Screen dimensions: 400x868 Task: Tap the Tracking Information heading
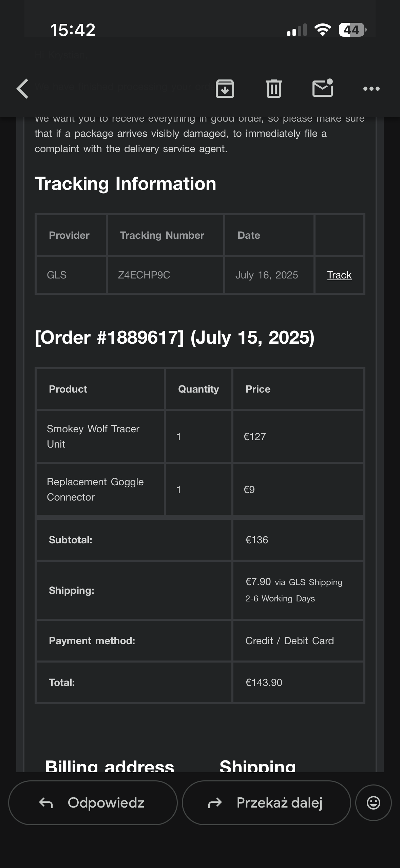pyautogui.click(x=126, y=184)
